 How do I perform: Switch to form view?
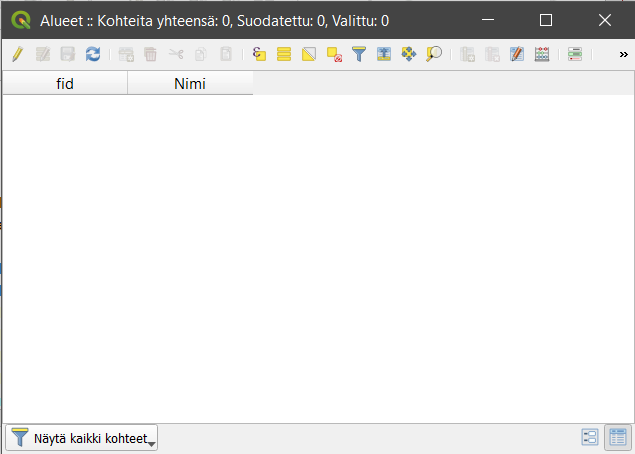tap(590, 437)
